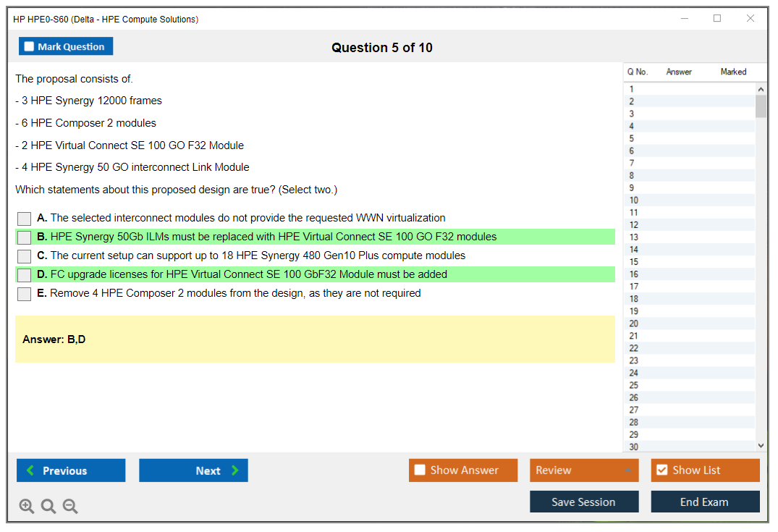
Task: Click the reset zoom magnifier icon
Action: (48, 507)
